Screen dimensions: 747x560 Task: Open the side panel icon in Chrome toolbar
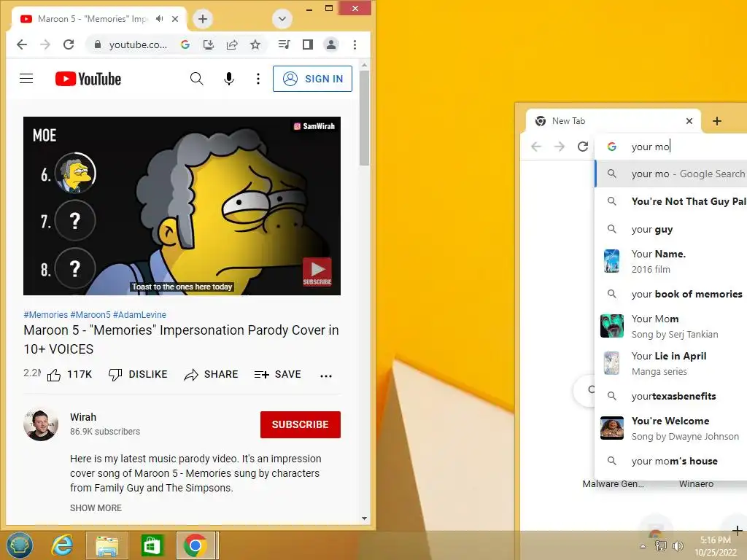308,44
